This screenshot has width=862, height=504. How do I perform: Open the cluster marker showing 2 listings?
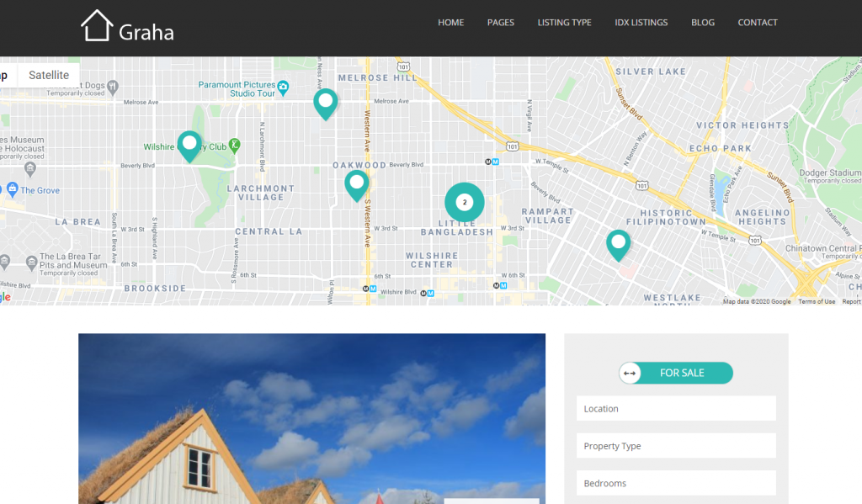464,203
